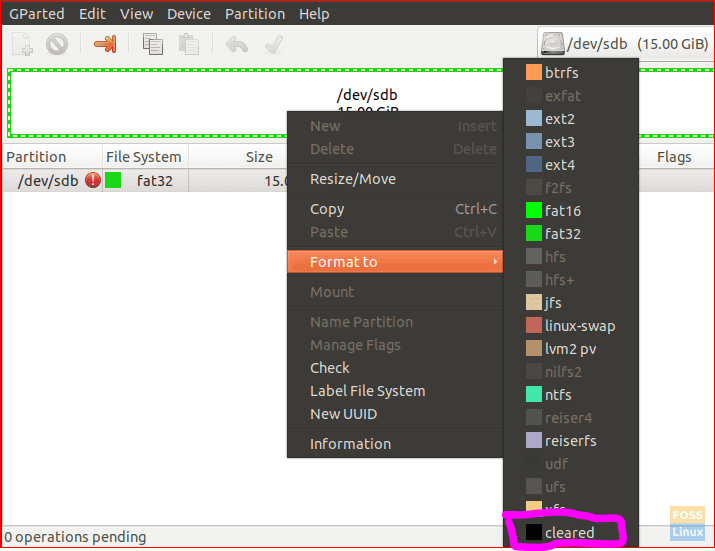Select the /dev/sdb partition name cell

[x=48, y=181]
